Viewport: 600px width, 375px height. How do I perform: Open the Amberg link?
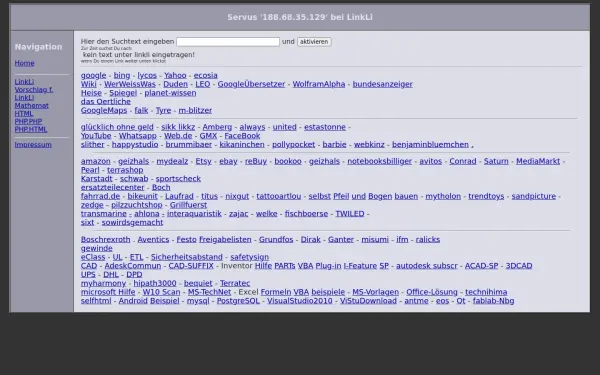pos(217,127)
